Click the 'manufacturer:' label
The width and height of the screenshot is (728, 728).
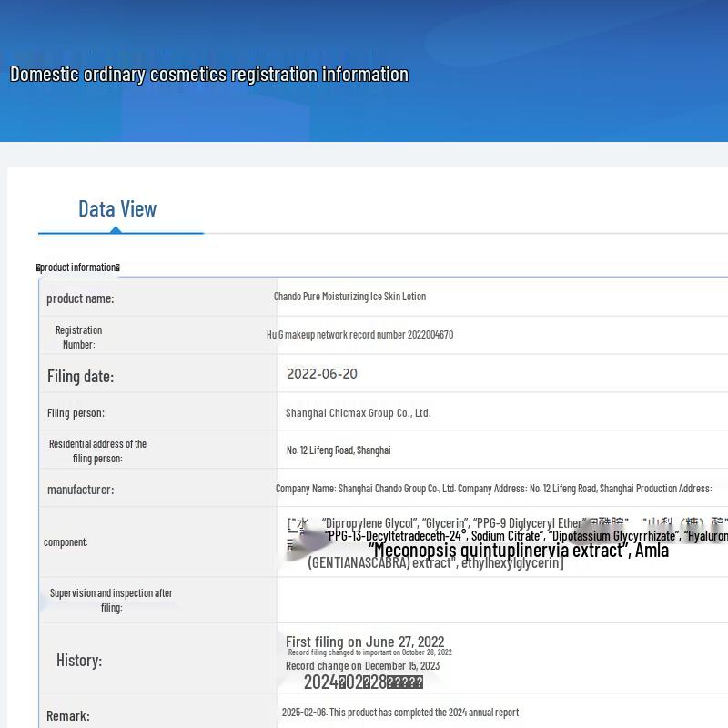pos(80,490)
